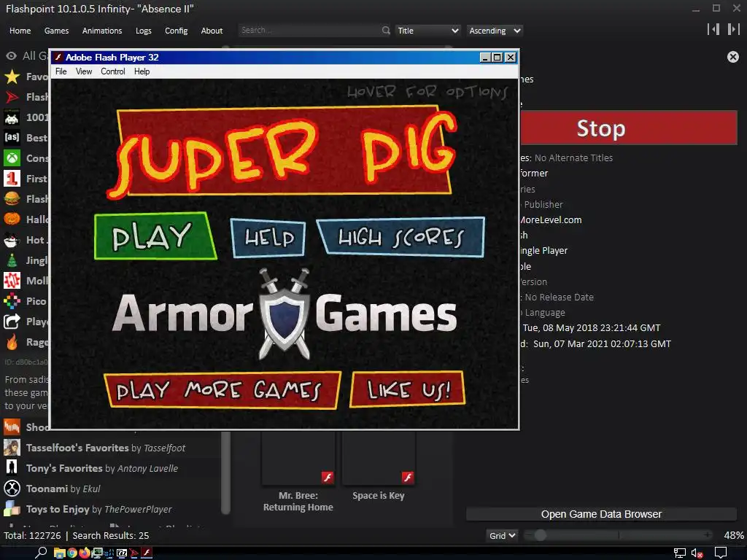Open Flash Player Control menu
This screenshot has width=747, height=560.
point(113,71)
